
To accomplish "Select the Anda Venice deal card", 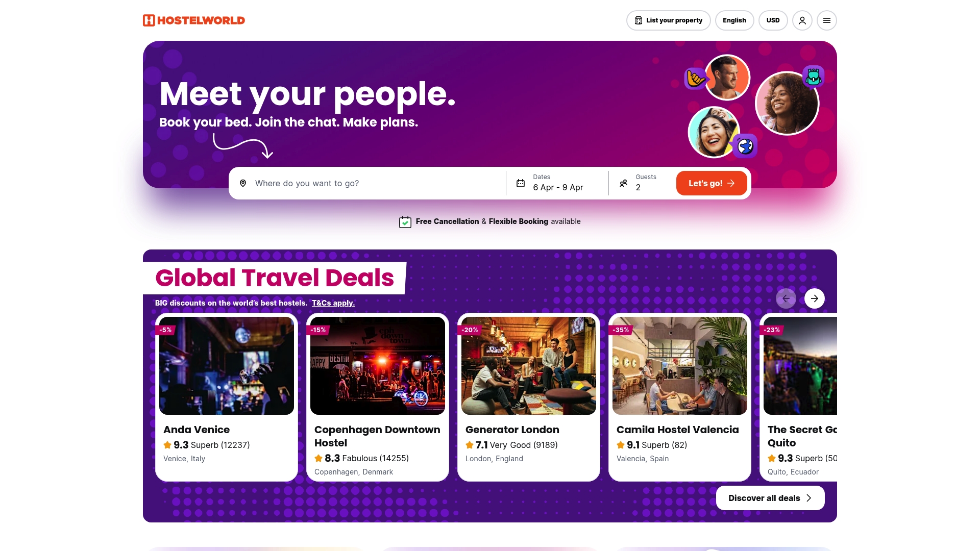I will pos(226,398).
